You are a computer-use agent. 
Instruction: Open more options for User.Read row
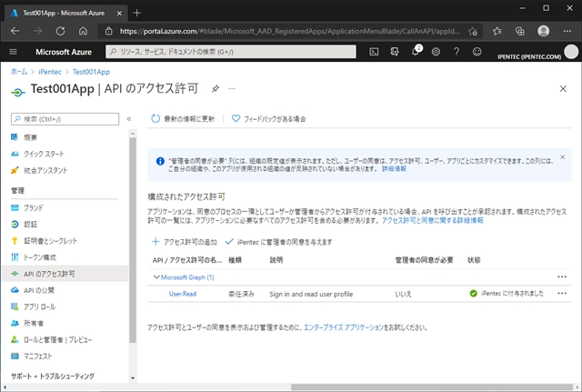pyautogui.click(x=562, y=293)
